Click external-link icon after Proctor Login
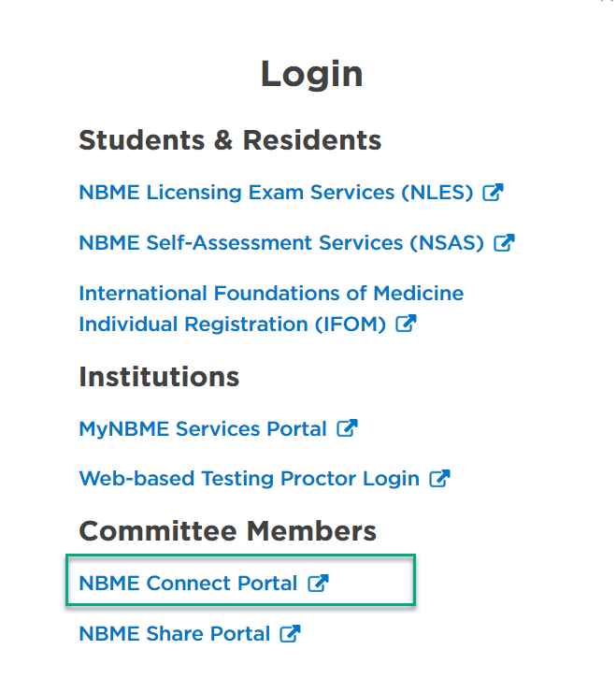 click(x=439, y=479)
